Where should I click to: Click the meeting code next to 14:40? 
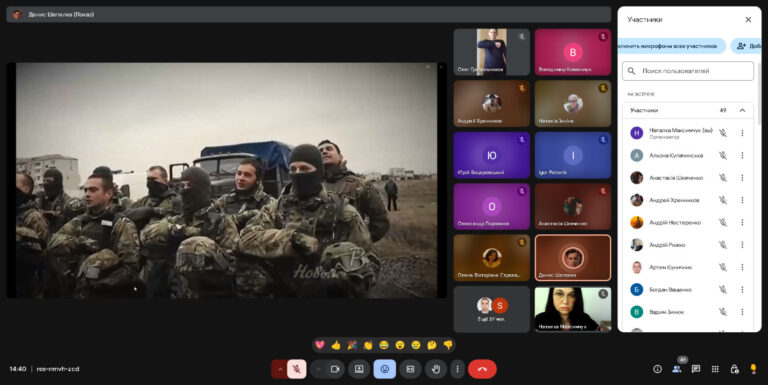(x=58, y=369)
